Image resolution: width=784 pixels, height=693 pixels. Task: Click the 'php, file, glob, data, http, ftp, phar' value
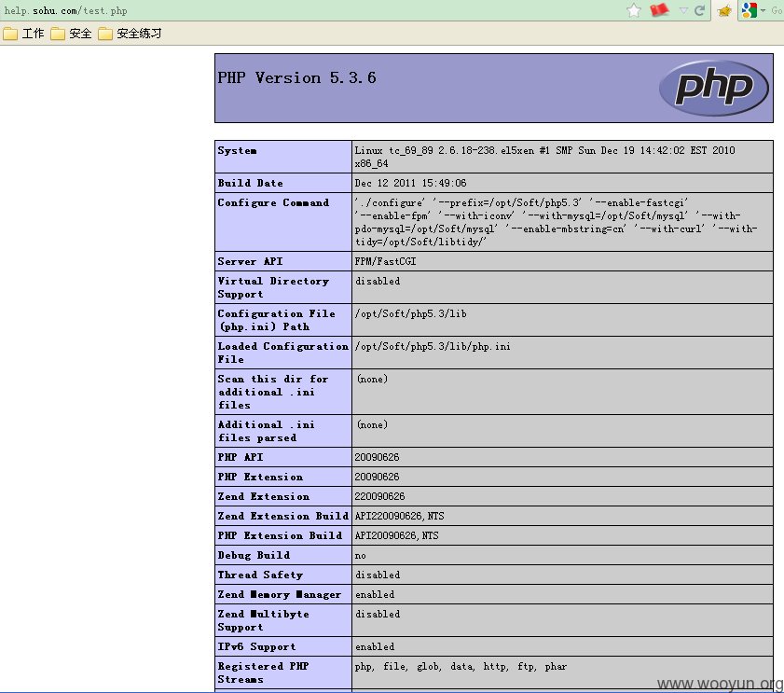point(461,667)
